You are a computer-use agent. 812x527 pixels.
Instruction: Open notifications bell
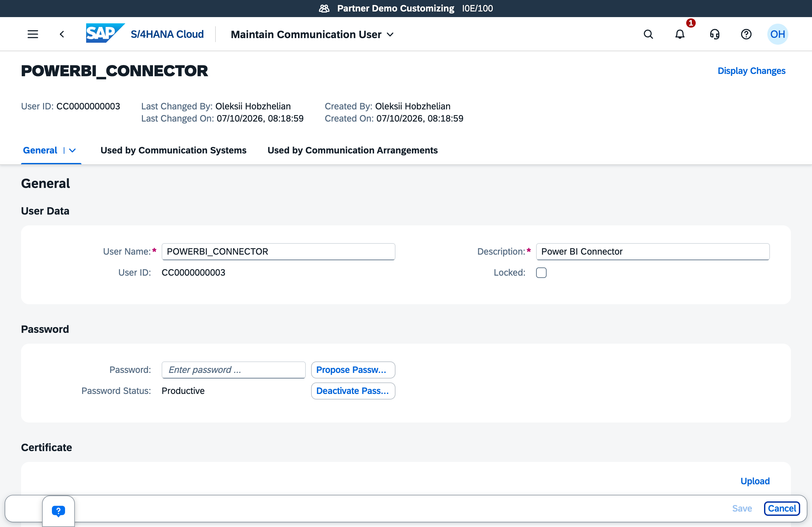pos(680,34)
